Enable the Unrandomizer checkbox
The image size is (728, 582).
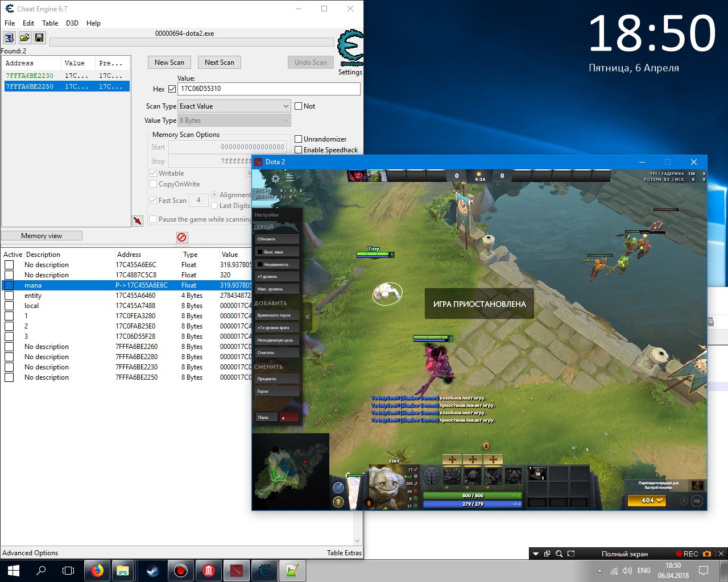[x=298, y=139]
